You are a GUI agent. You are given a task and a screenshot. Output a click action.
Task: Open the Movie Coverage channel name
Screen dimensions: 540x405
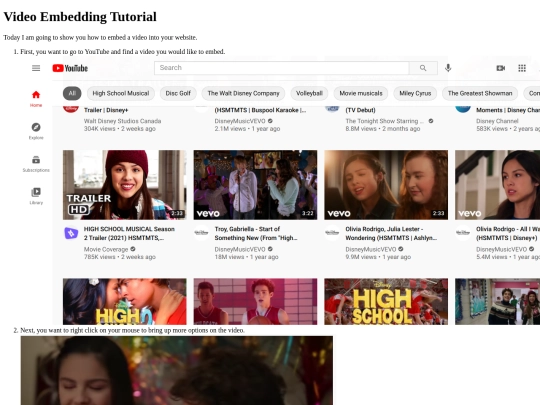[106, 249]
